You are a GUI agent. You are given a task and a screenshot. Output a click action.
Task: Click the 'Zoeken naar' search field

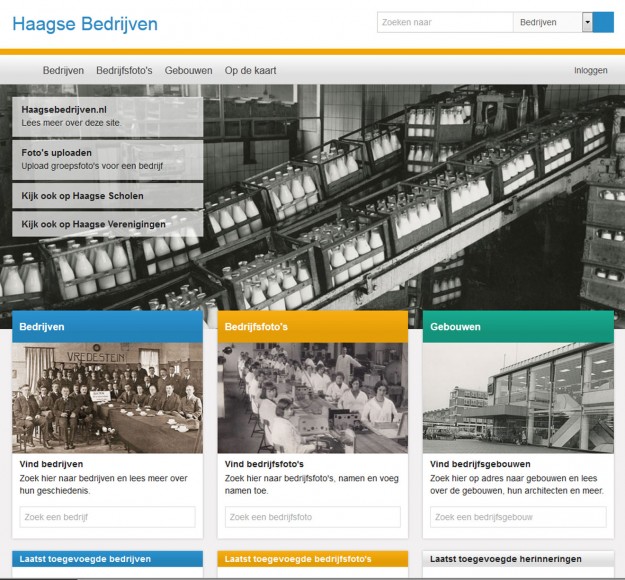click(444, 22)
